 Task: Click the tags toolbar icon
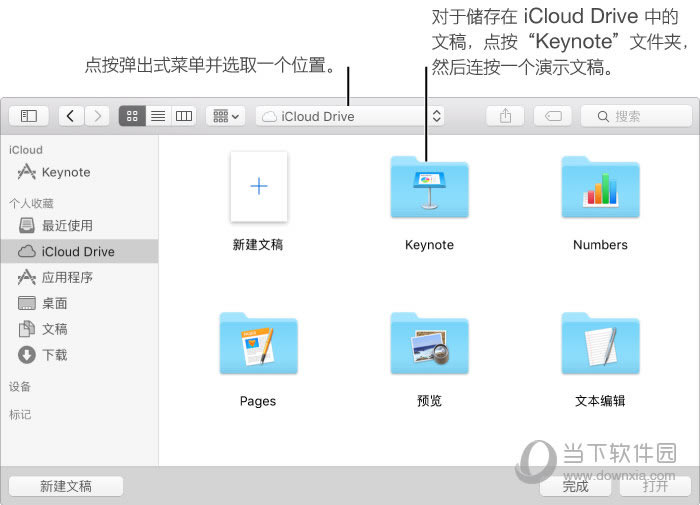[553, 116]
